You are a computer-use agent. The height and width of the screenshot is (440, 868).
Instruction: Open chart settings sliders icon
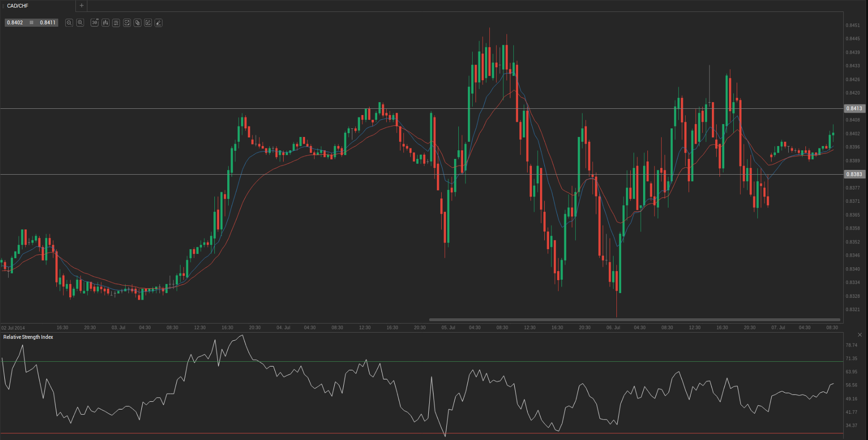coord(116,23)
